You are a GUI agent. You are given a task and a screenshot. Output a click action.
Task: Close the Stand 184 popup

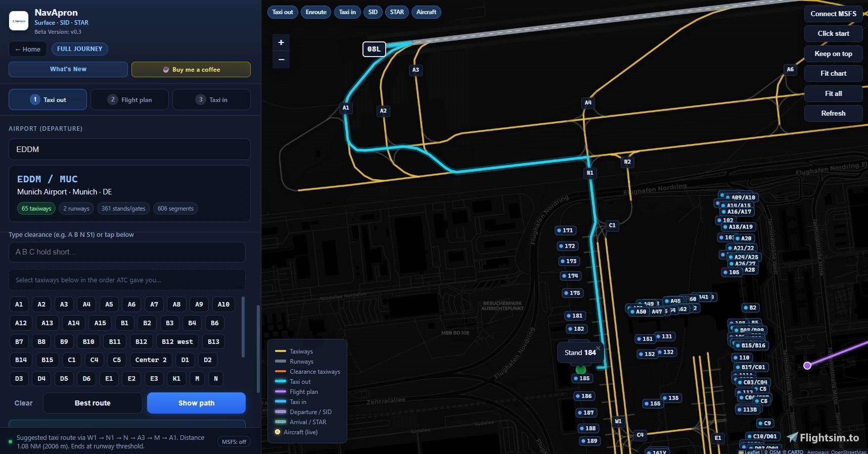pos(598,348)
